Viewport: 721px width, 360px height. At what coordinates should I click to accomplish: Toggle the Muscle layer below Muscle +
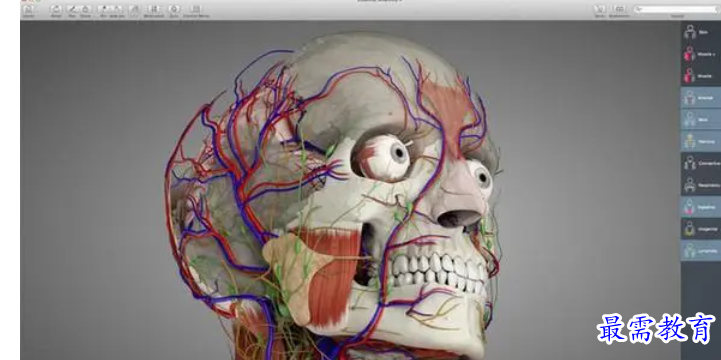click(x=701, y=76)
